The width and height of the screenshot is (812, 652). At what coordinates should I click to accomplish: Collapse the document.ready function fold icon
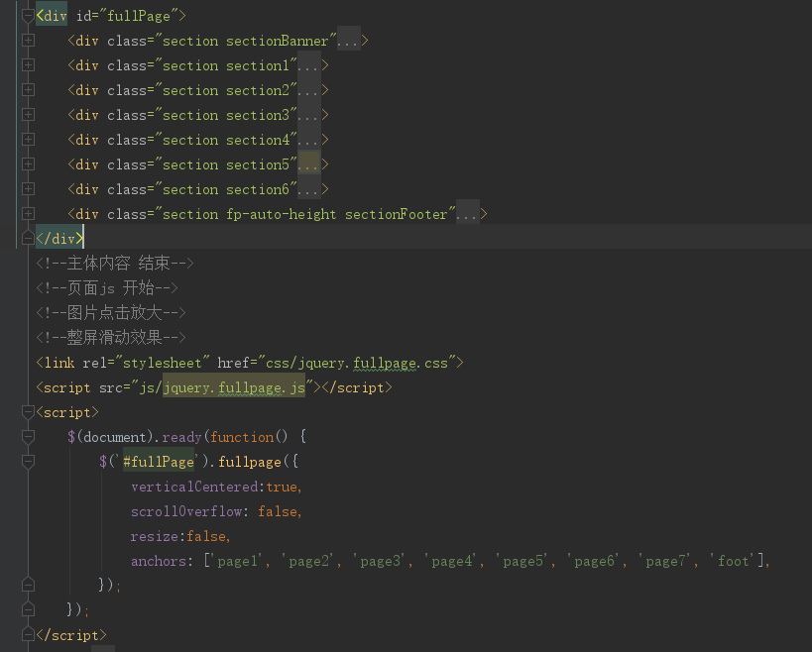click(27, 437)
